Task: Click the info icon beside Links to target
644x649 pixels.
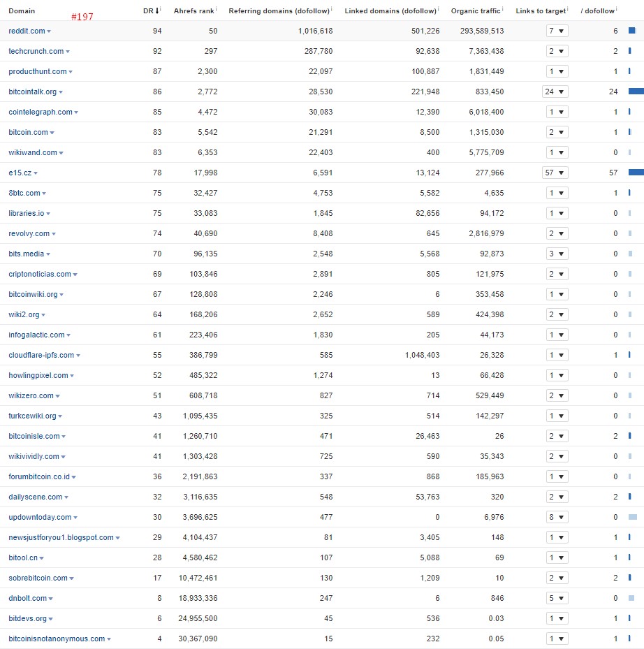Action: [x=567, y=8]
